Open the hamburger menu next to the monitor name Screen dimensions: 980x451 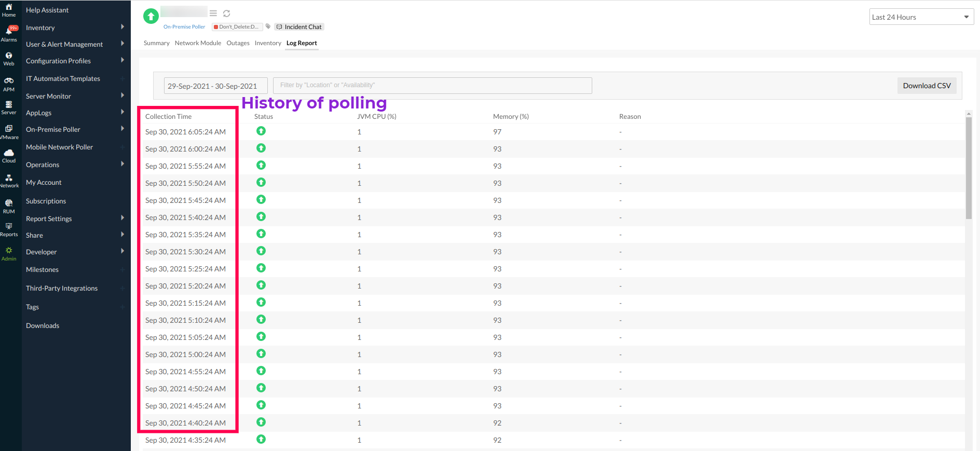(x=213, y=13)
